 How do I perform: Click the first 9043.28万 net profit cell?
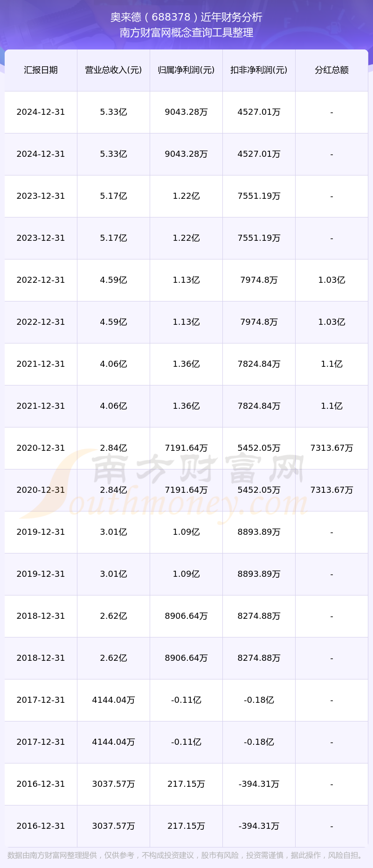click(x=186, y=112)
